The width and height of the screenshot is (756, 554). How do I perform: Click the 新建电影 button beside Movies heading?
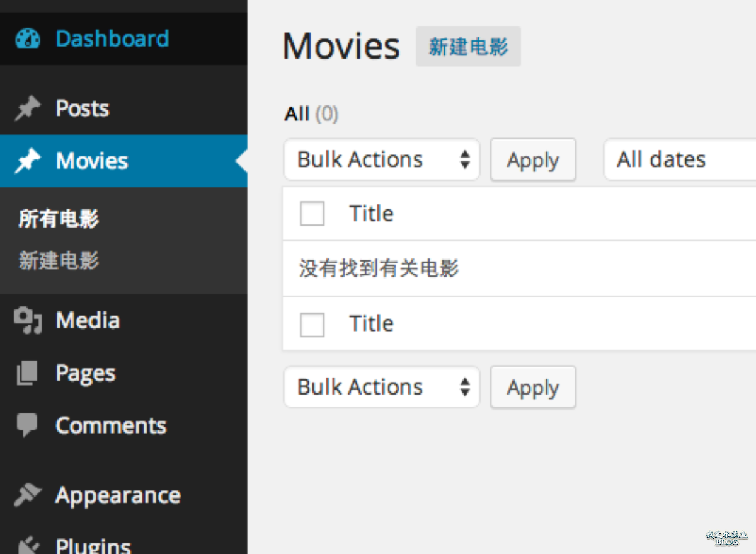(468, 47)
